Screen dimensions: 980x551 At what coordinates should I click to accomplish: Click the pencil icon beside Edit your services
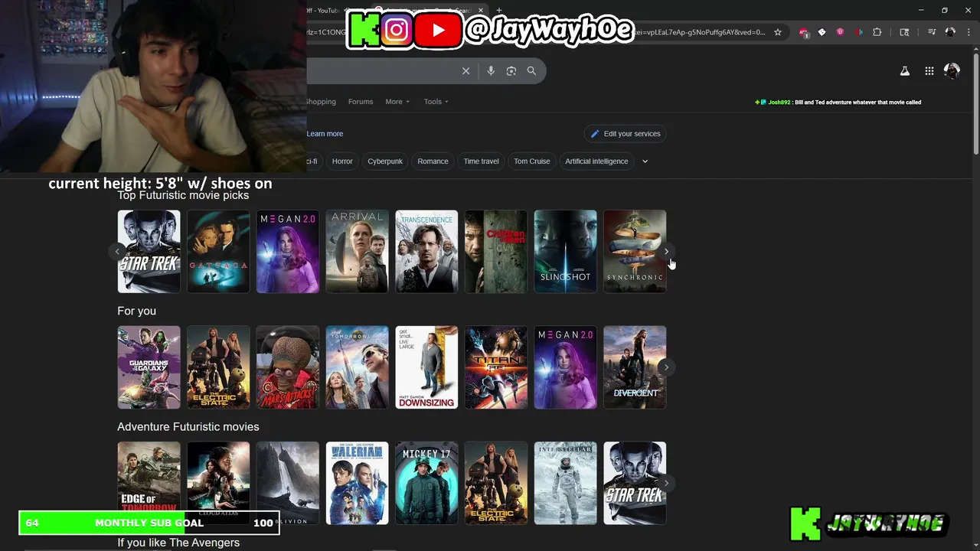coord(595,134)
